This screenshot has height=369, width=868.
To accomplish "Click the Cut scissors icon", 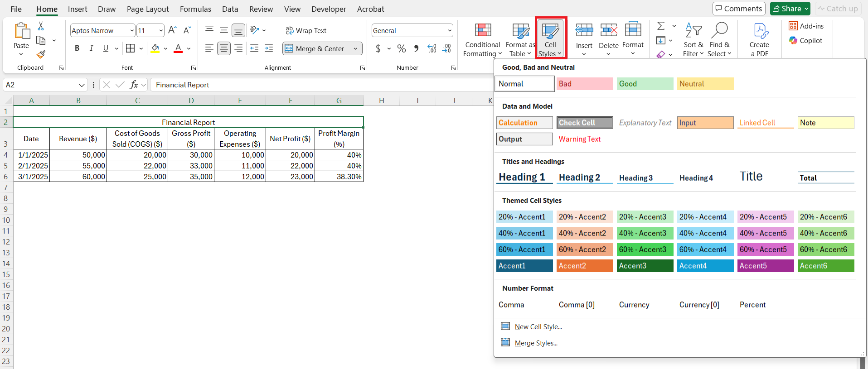I will (41, 26).
